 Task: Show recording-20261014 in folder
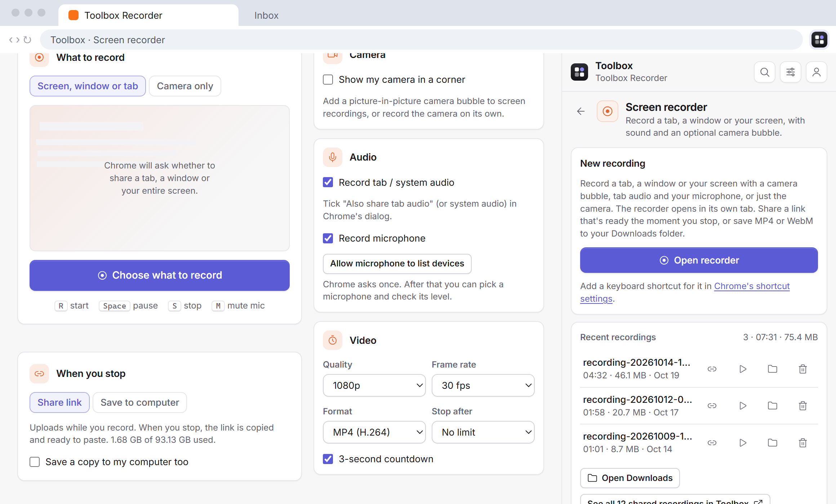(773, 369)
